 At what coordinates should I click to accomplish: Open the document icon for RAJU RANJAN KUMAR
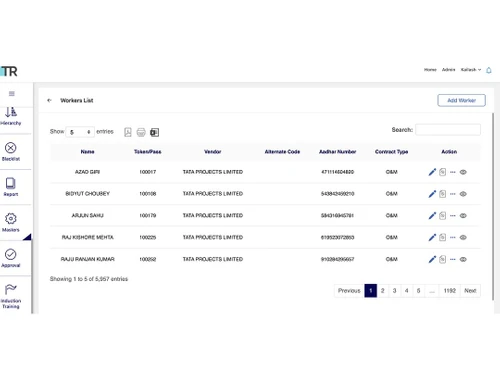click(x=442, y=259)
